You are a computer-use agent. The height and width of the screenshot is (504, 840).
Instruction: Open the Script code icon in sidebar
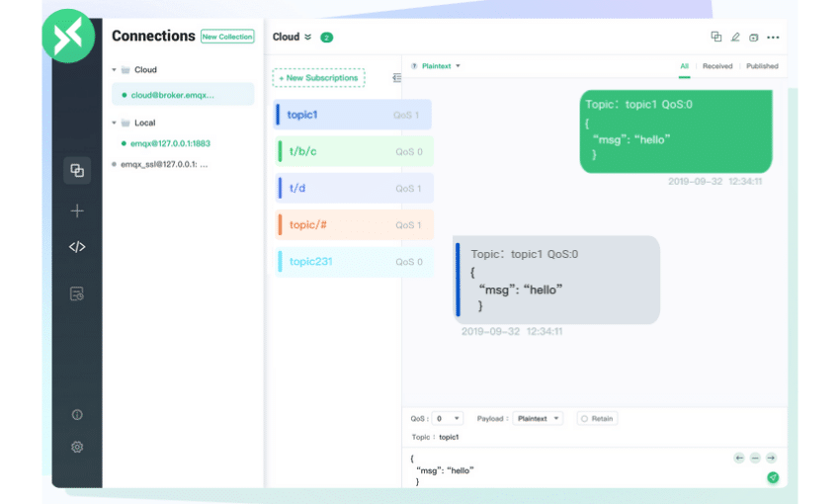(77, 247)
